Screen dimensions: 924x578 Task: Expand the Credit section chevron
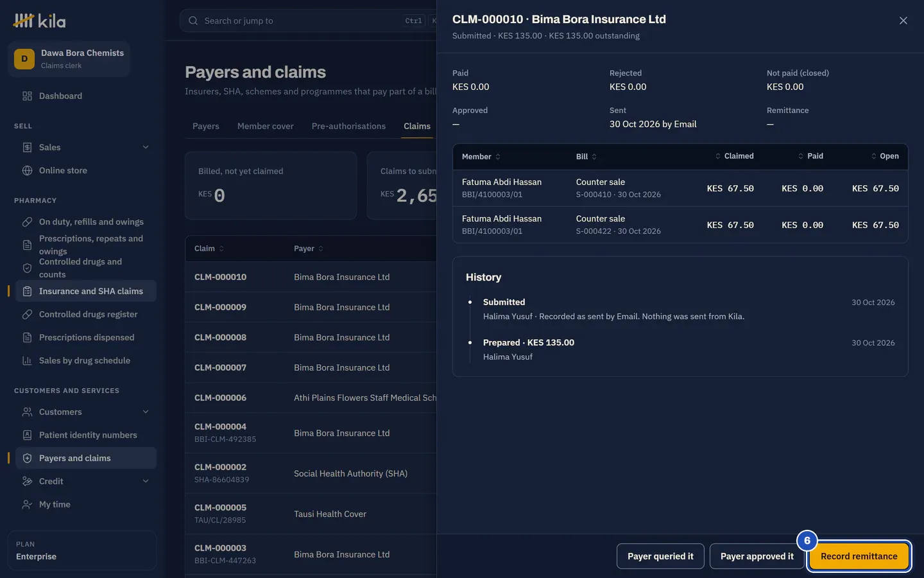click(146, 481)
